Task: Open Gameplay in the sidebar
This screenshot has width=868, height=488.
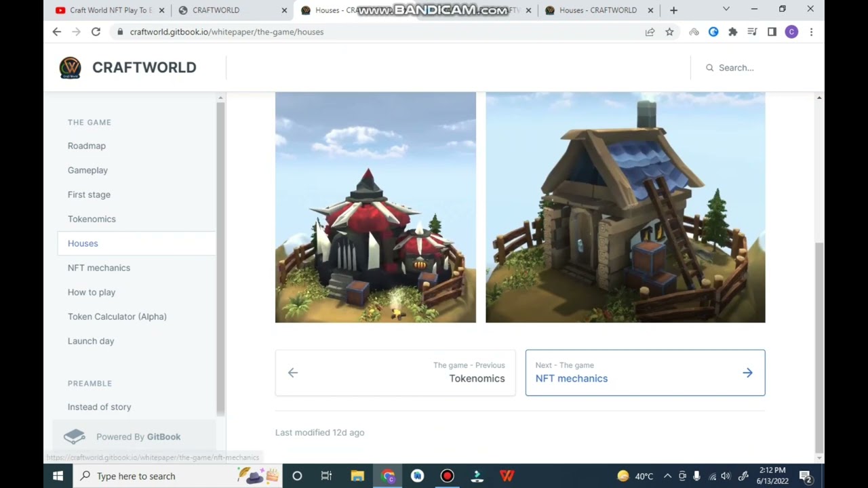Action: [x=87, y=170]
